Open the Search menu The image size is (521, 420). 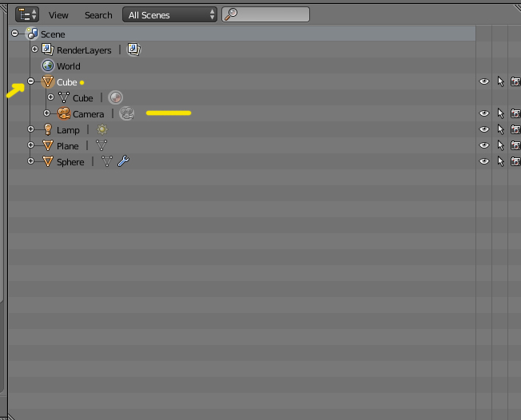click(98, 15)
